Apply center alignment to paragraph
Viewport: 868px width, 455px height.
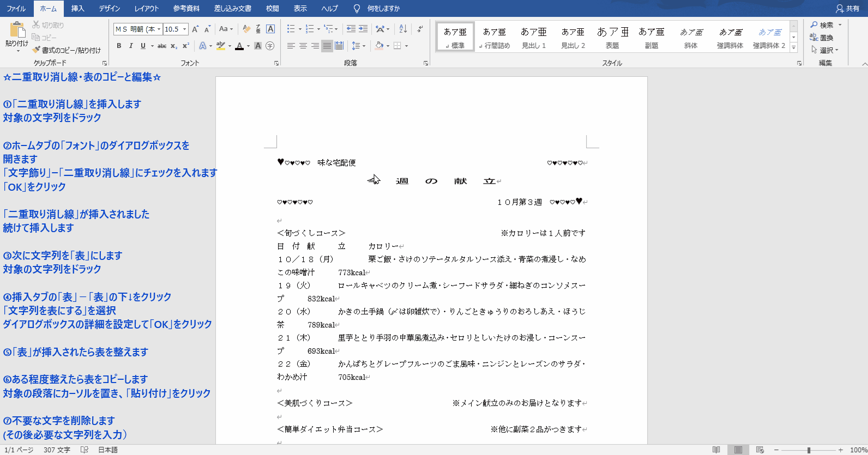pyautogui.click(x=303, y=46)
